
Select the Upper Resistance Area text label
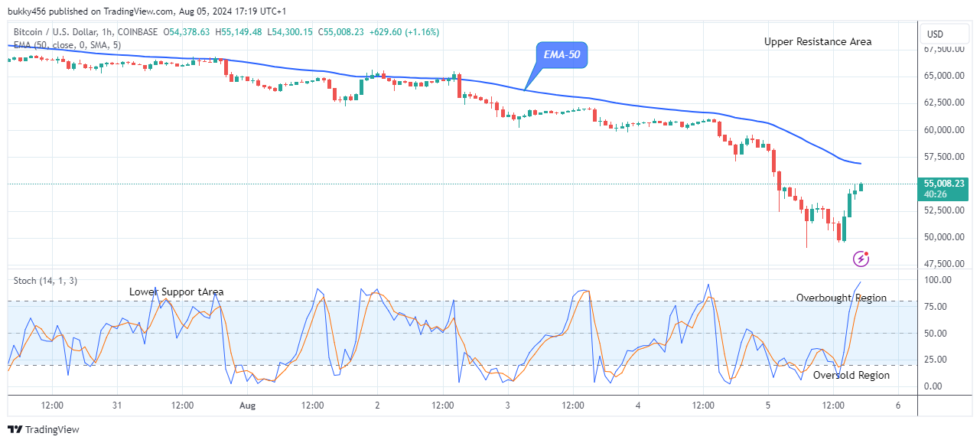(818, 42)
